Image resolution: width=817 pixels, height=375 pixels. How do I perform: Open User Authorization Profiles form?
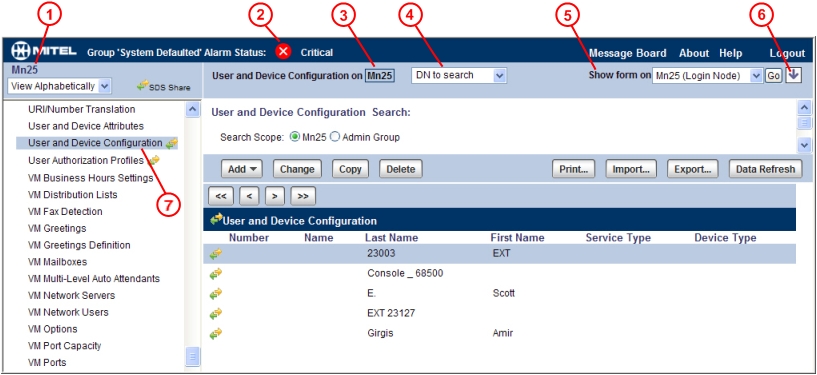[86, 160]
